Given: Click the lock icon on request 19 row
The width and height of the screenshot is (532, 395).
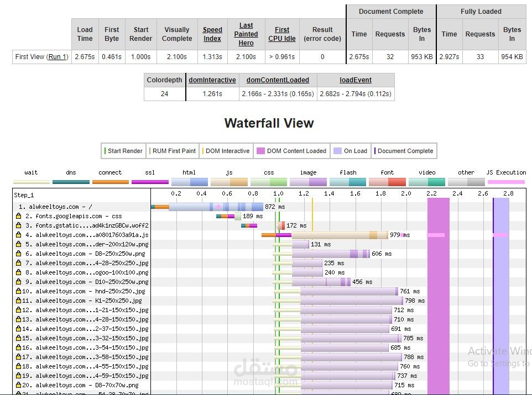Looking at the screenshot, I should [x=18, y=376].
